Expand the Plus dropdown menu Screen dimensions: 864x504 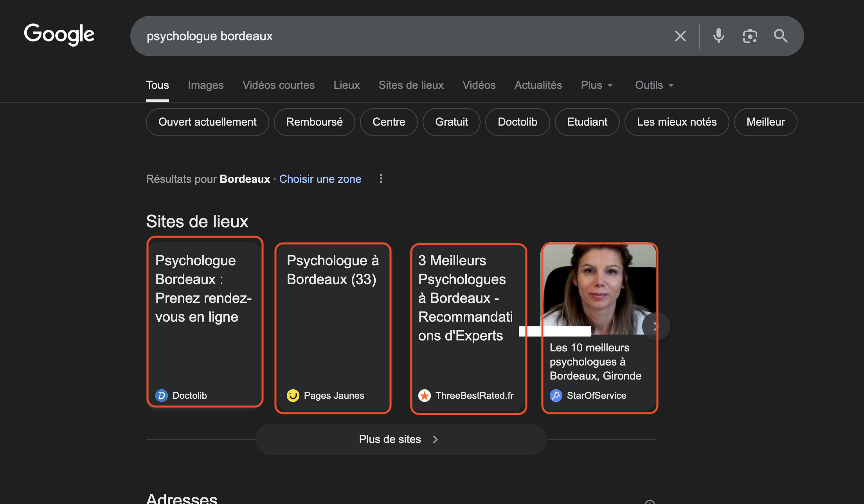click(596, 85)
